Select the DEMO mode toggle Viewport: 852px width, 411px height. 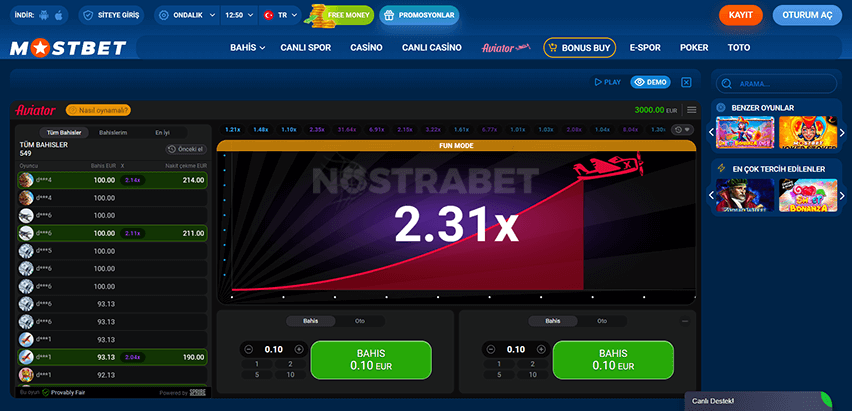[650, 82]
